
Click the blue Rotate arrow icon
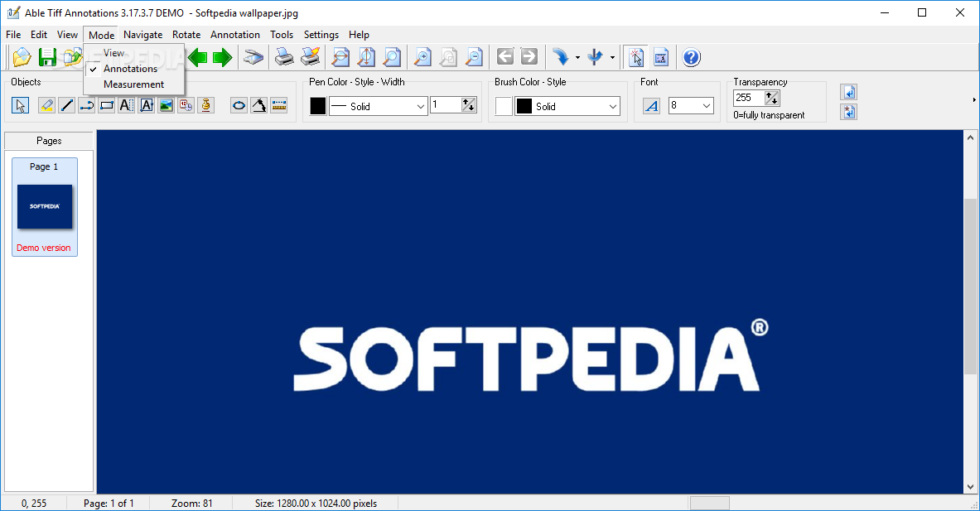[x=561, y=57]
